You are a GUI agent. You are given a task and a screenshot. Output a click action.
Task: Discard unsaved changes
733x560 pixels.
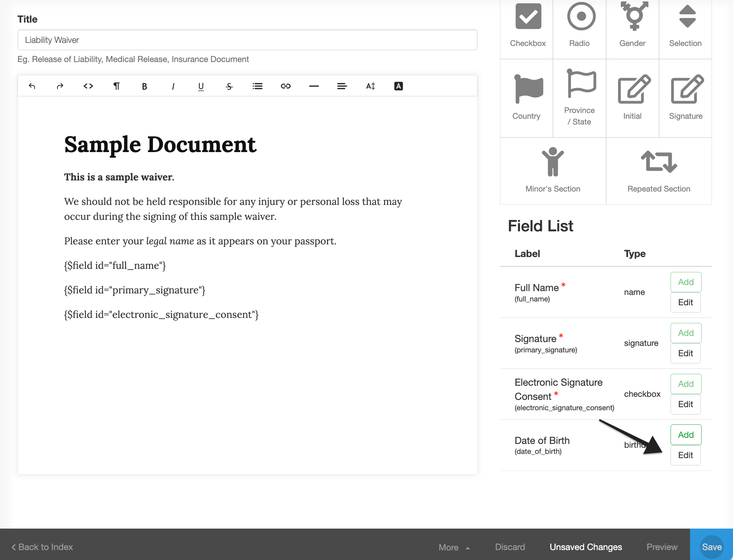point(510,547)
